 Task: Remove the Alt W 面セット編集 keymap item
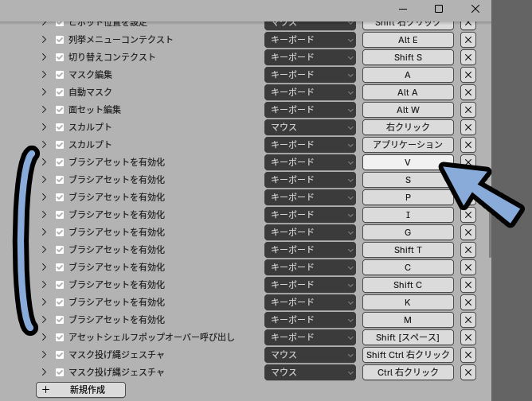click(x=468, y=110)
